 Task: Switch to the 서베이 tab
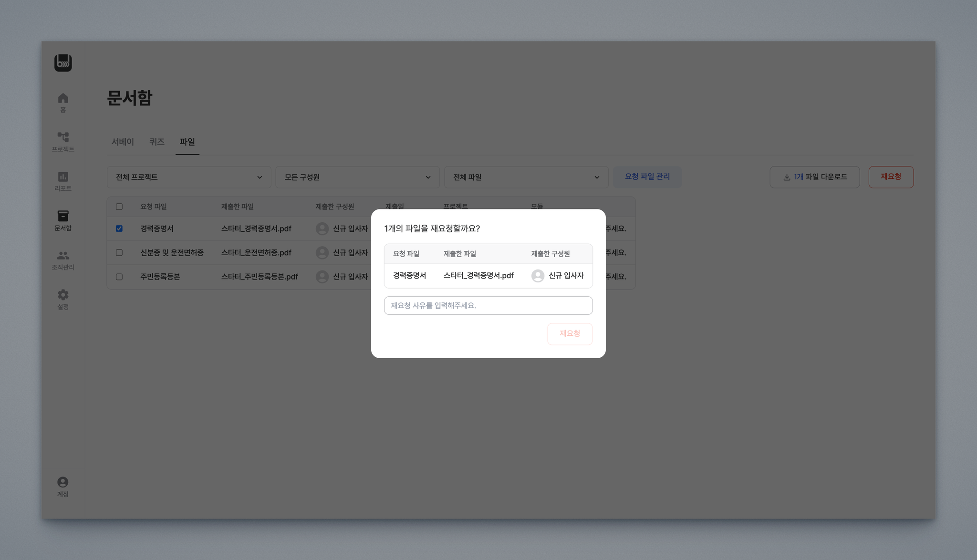[x=123, y=142]
